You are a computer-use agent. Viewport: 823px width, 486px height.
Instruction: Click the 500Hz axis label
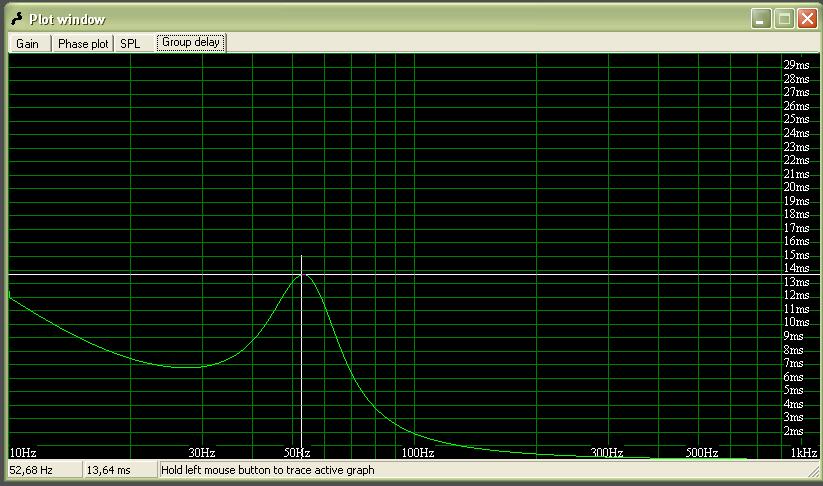pos(702,452)
